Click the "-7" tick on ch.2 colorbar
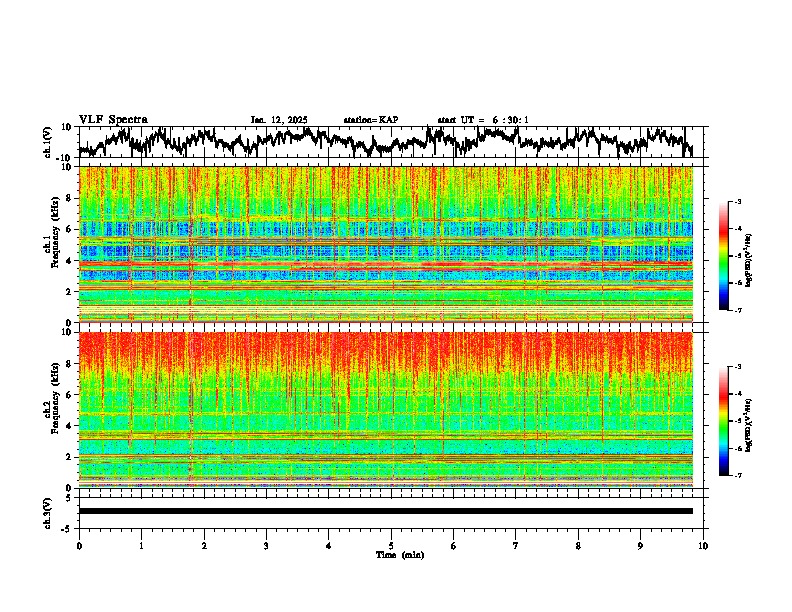Image resolution: width=792 pixels, height=612 pixels. click(738, 475)
